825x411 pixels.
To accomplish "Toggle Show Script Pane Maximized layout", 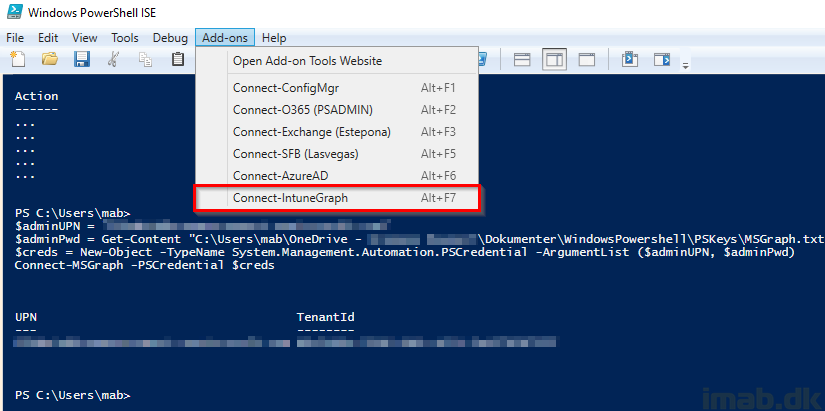I will 586,60.
